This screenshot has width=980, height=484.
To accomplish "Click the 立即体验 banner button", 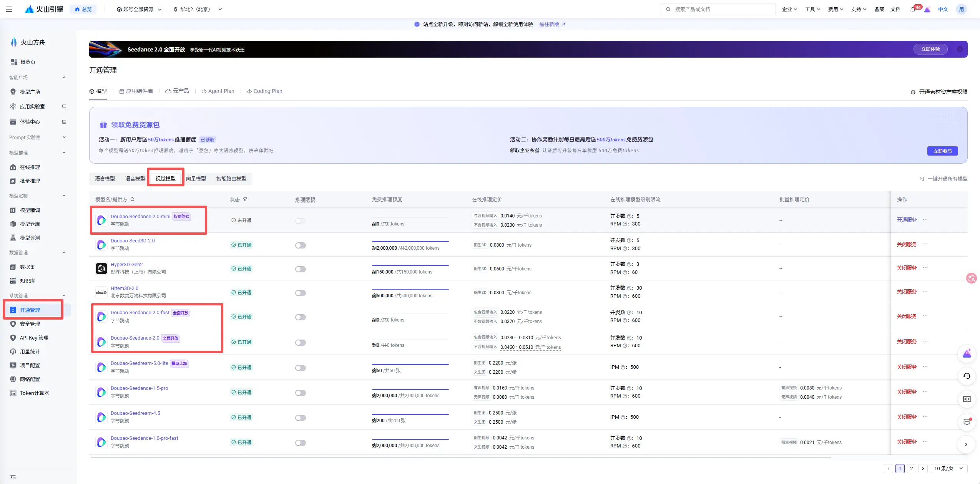I will pyautogui.click(x=930, y=49).
